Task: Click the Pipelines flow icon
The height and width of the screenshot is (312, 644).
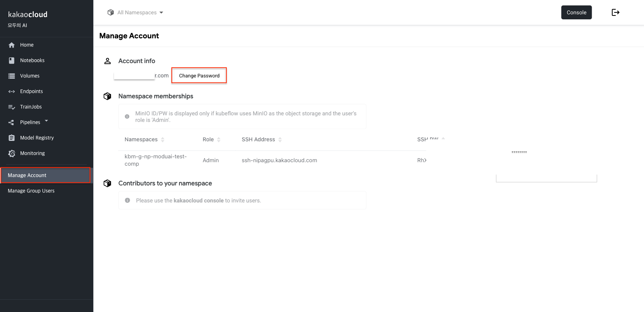Action: click(12, 122)
